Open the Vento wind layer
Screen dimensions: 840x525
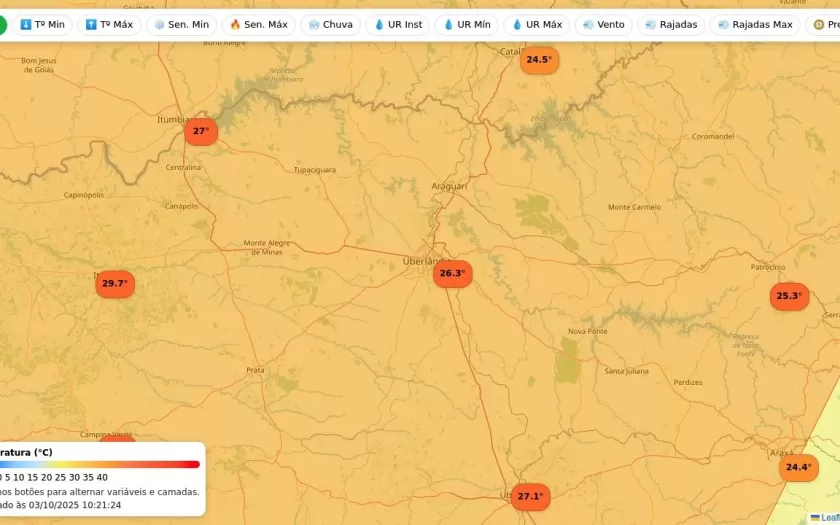[x=603, y=24]
